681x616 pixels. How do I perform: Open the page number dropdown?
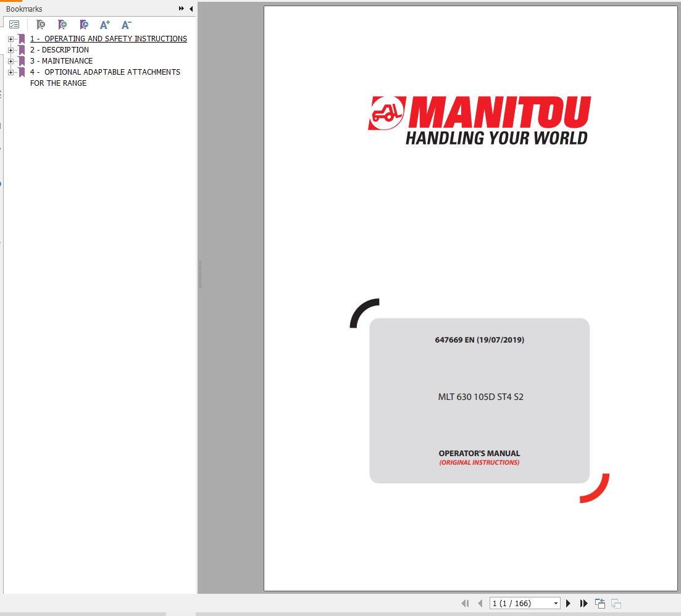[556, 603]
